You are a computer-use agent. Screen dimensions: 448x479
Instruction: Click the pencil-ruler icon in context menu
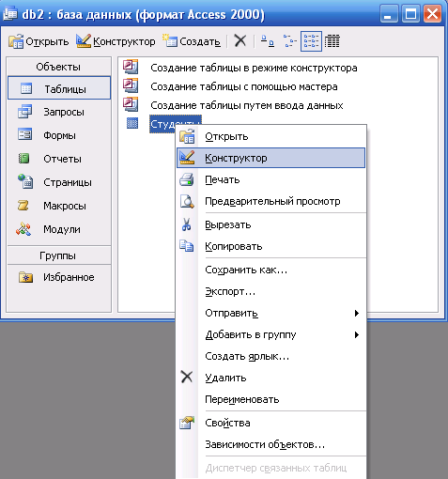(187, 158)
